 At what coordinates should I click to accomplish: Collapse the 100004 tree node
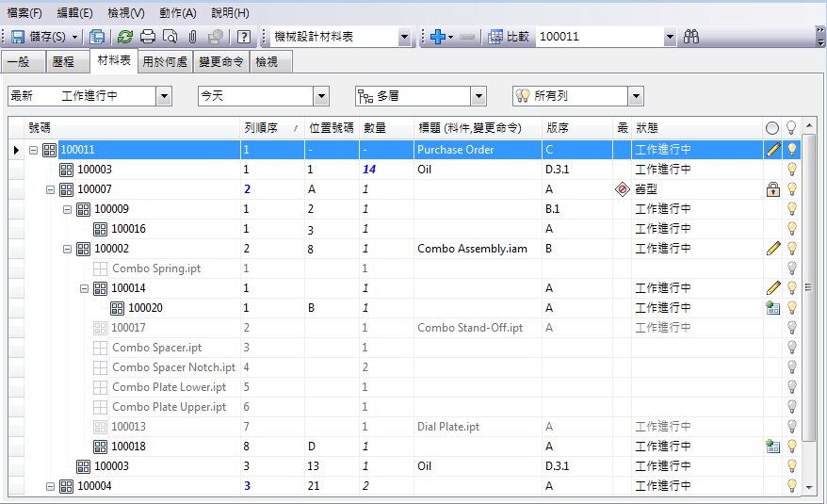50,486
